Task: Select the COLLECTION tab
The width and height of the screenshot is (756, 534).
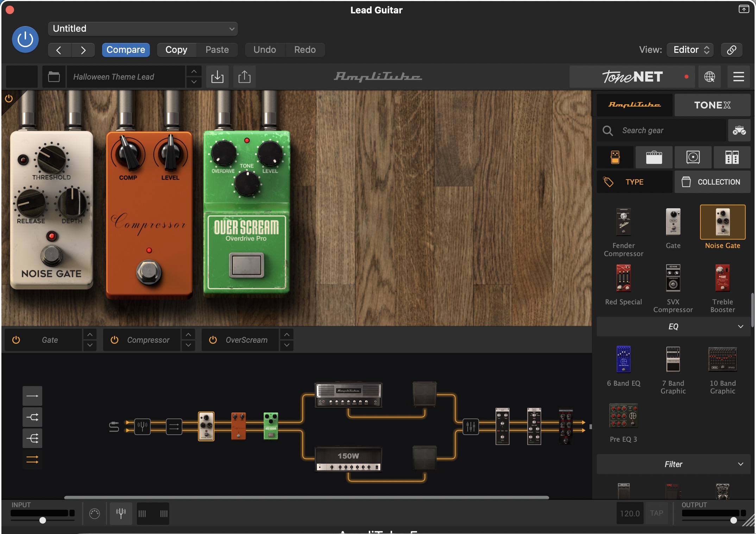Action: pyautogui.click(x=712, y=182)
